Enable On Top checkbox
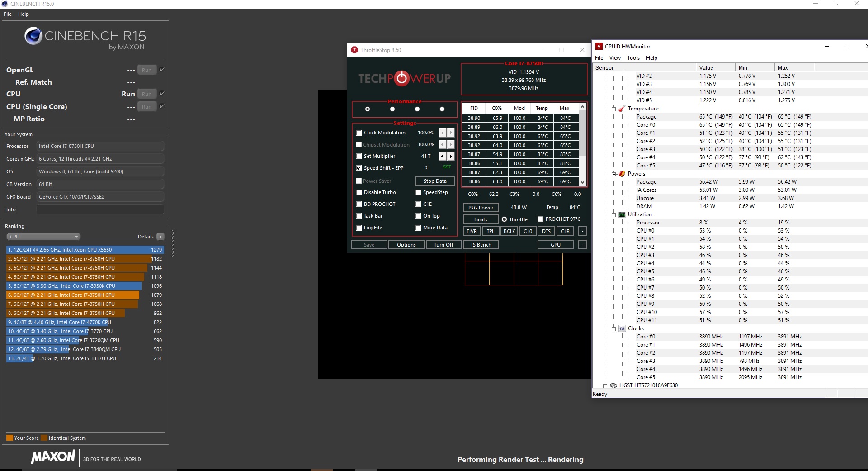 [x=418, y=216]
